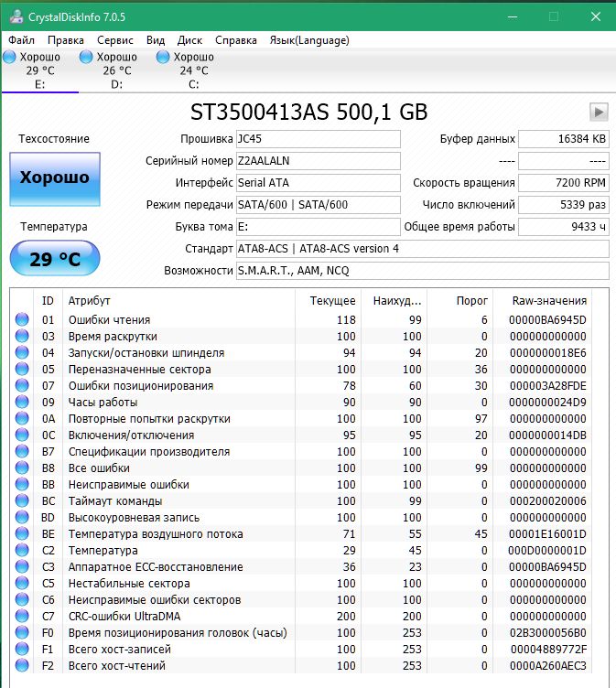The width and height of the screenshot is (616, 688).
Task: Select the Время позиционирования головок (часы) text
Action: pyautogui.click(x=178, y=633)
